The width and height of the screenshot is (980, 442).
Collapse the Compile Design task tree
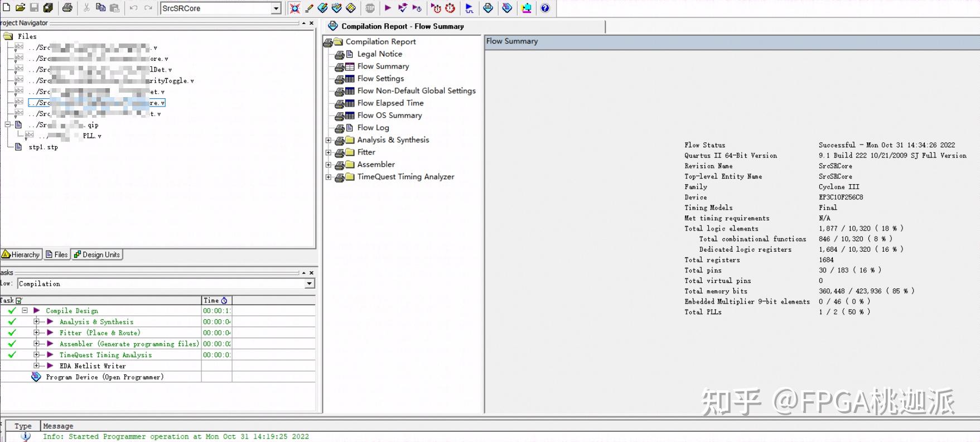(25, 311)
